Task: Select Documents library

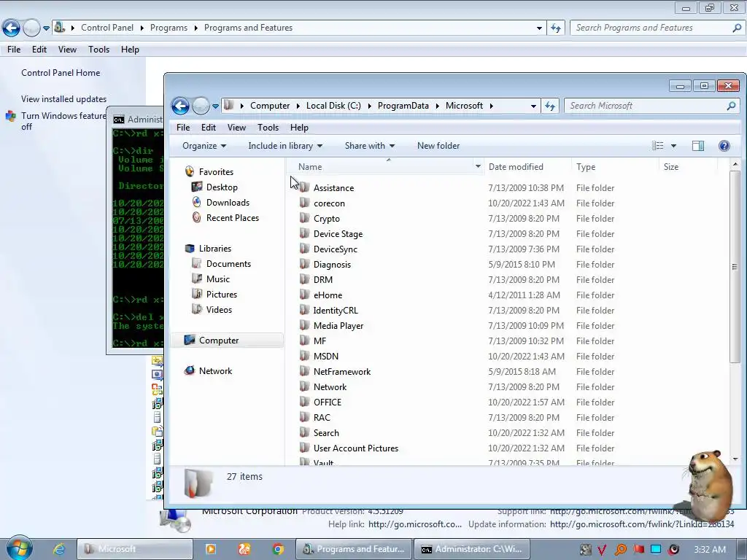Action: click(228, 264)
